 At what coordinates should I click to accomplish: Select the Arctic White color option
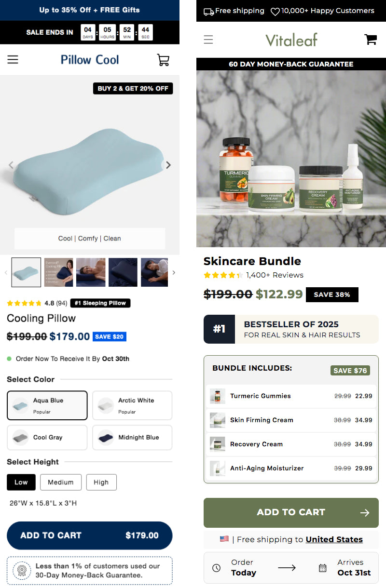click(132, 405)
